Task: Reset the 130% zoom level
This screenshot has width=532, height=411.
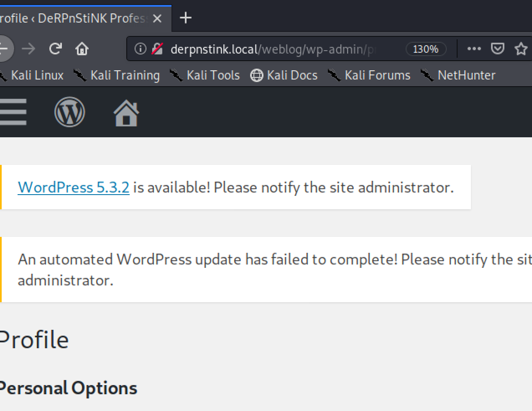Action: pos(425,49)
